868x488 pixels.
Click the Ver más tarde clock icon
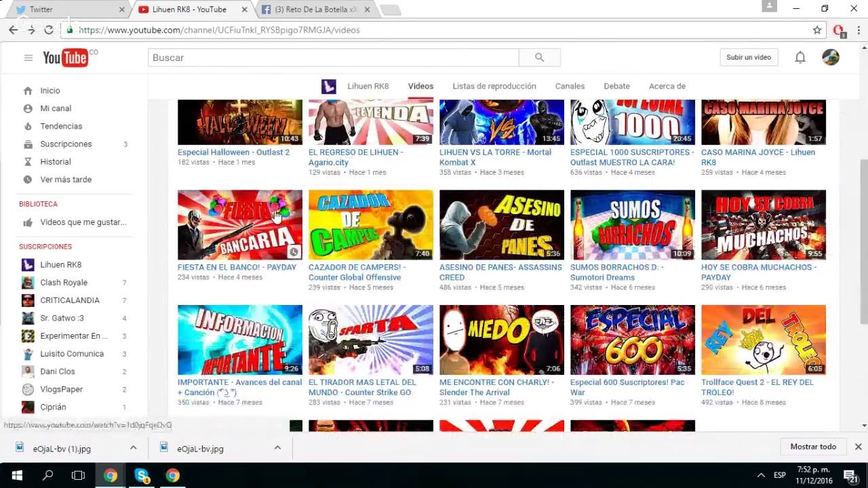pos(28,180)
